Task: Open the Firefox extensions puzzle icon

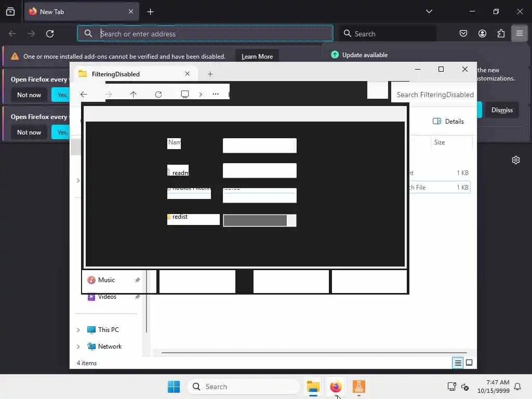Action: pyautogui.click(x=501, y=33)
